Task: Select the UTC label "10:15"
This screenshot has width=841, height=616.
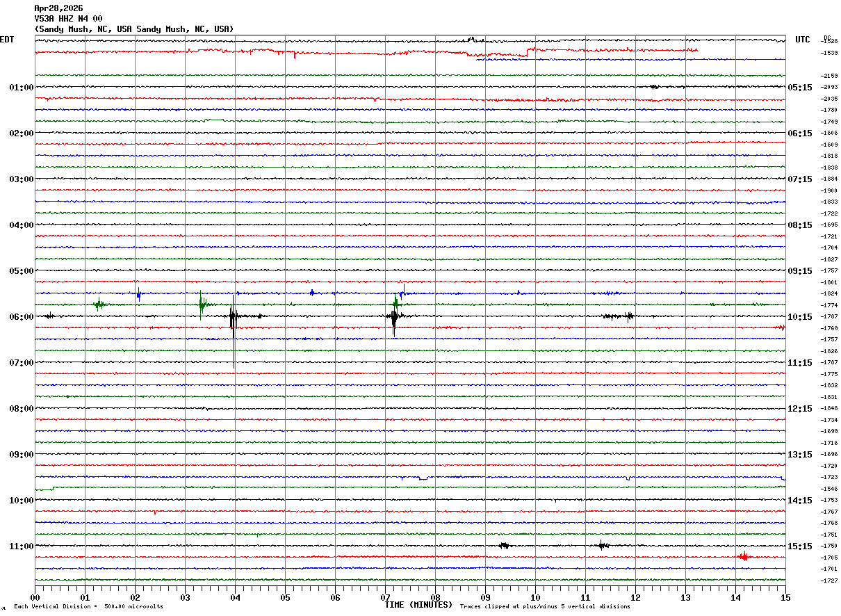Action: click(x=800, y=317)
